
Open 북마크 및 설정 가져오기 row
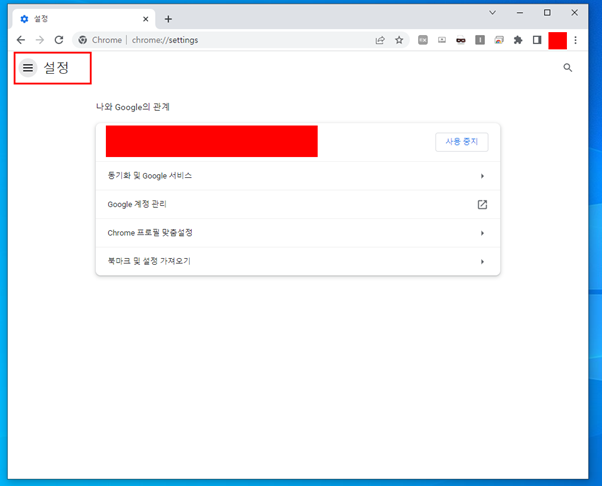pyautogui.click(x=298, y=261)
